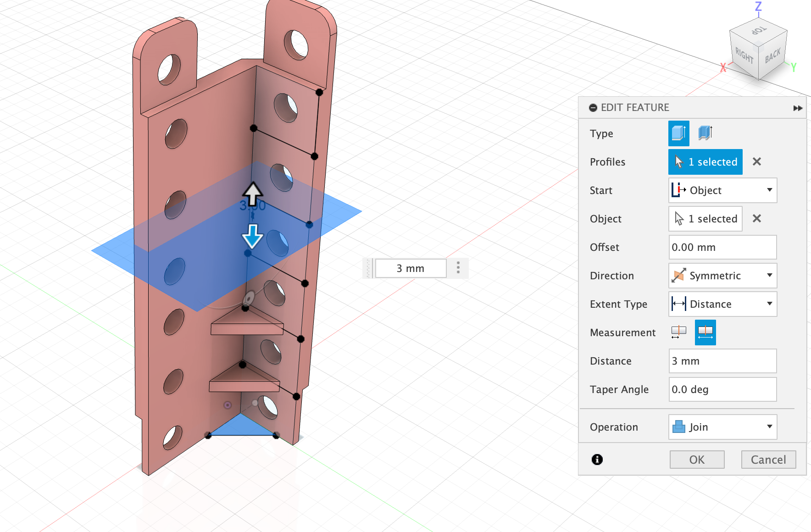
Task: Dock dialog using double-arrow icon
Action: click(x=798, y=108)
